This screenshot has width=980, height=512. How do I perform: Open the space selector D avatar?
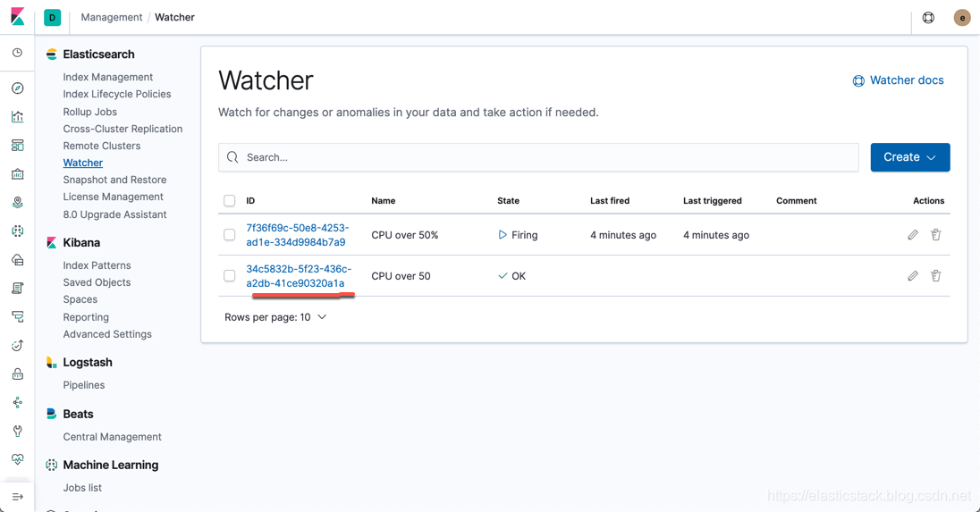click(53, 18)
